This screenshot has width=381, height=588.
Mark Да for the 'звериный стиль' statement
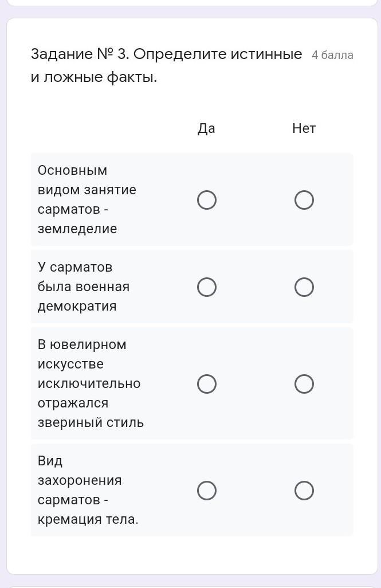(x=206, y=384)
